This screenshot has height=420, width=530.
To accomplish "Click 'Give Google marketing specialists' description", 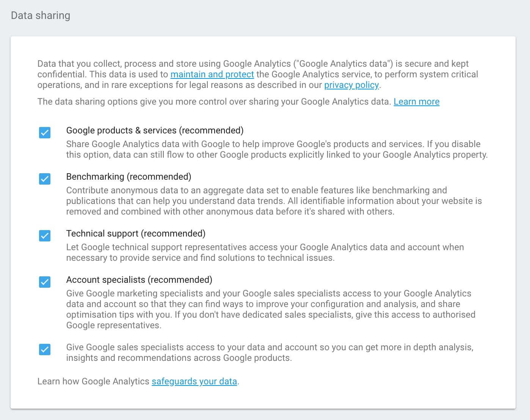I will click(271, 309).
